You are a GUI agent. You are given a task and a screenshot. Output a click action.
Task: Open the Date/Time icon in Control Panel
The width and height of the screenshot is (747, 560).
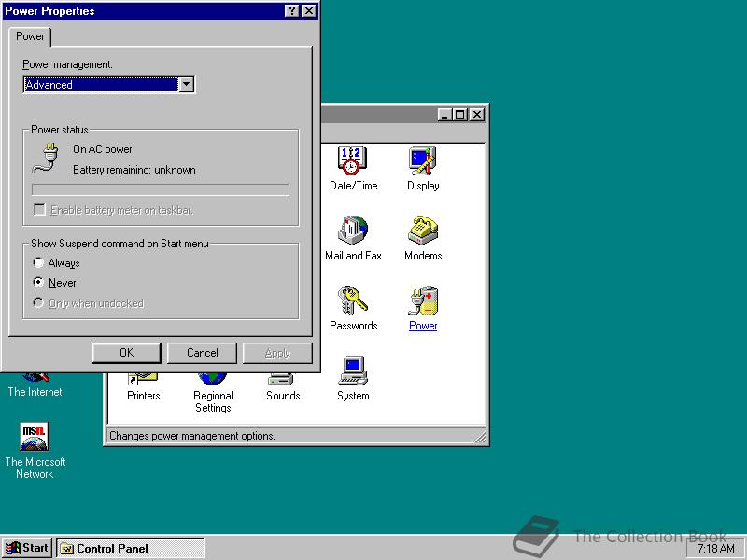pyautogui.click(x=353, y=161)
